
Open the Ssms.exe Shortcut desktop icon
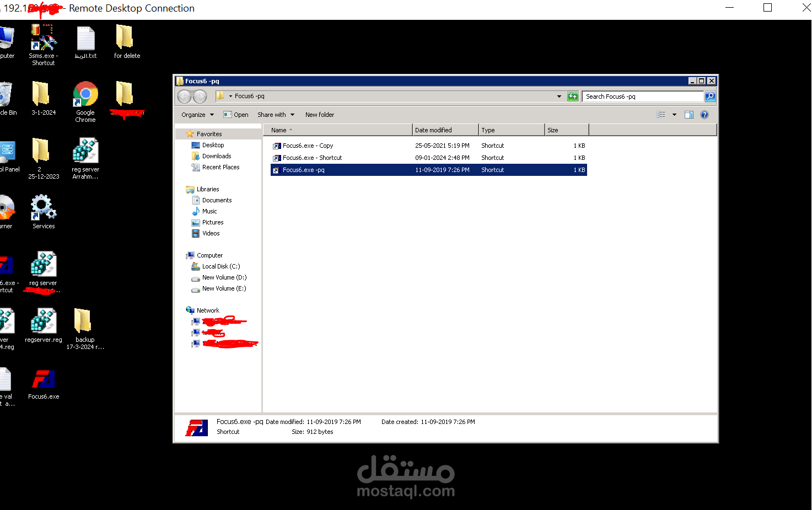click(44, 44)
